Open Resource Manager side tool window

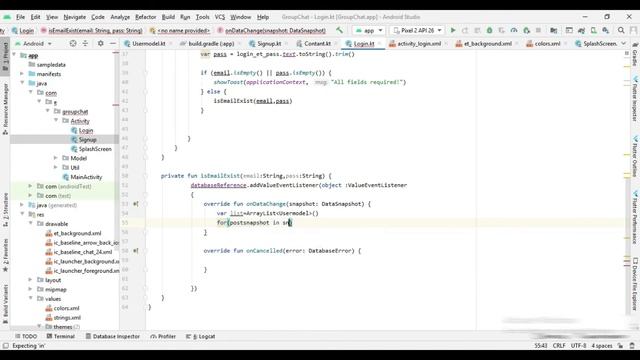[x=5, y=108]
